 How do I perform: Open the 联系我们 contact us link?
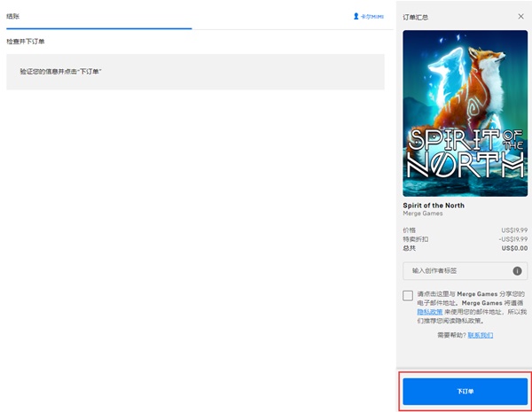[x=481, y=335]
